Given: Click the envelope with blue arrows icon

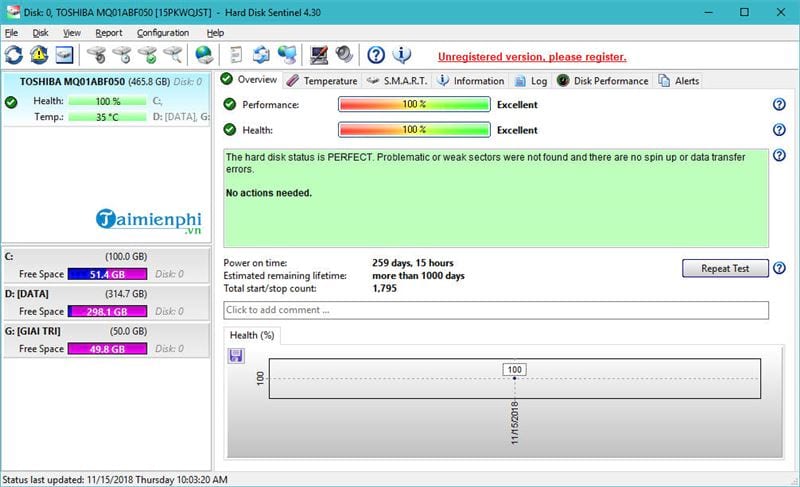Looking at the screenshot, I should tap(262, 55).
